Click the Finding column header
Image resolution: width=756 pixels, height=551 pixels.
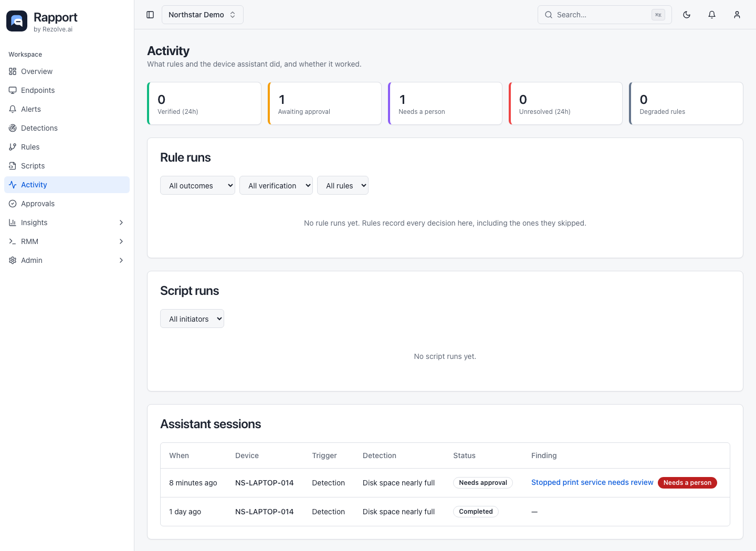click(x=544, y=455)
